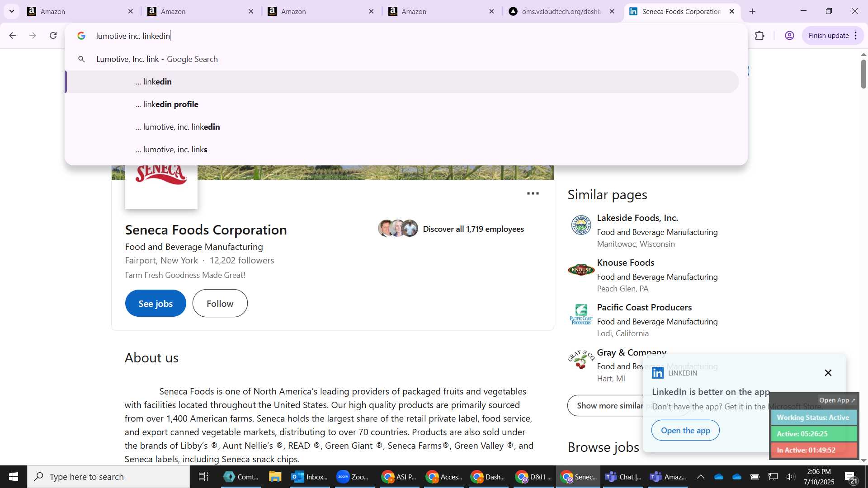
Task: Click the page vertical scrollbar thumb
Action: pyautogui.click(x=863, y=74)
